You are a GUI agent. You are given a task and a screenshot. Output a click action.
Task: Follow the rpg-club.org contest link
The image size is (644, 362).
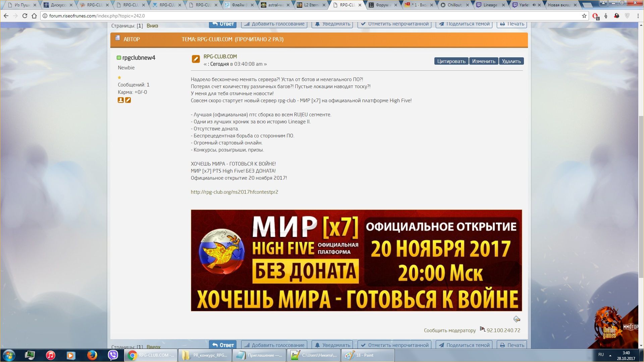pos(234,192)
